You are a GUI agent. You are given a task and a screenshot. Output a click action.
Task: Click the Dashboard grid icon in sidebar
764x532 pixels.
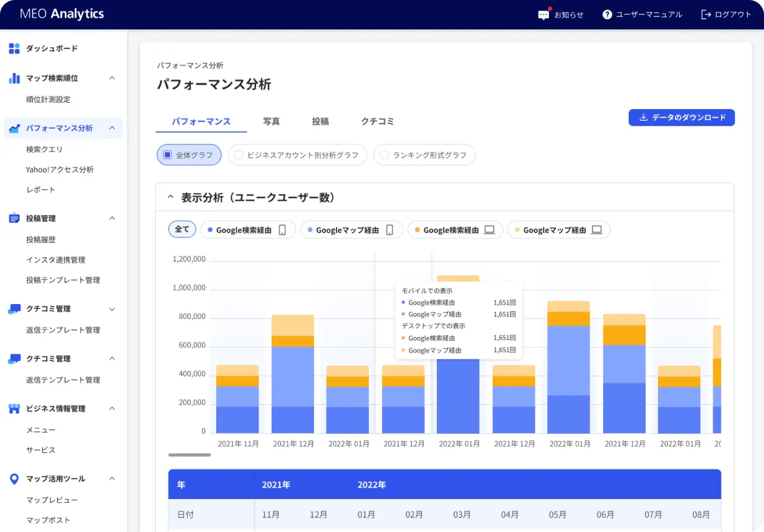(x=14, y=49)
